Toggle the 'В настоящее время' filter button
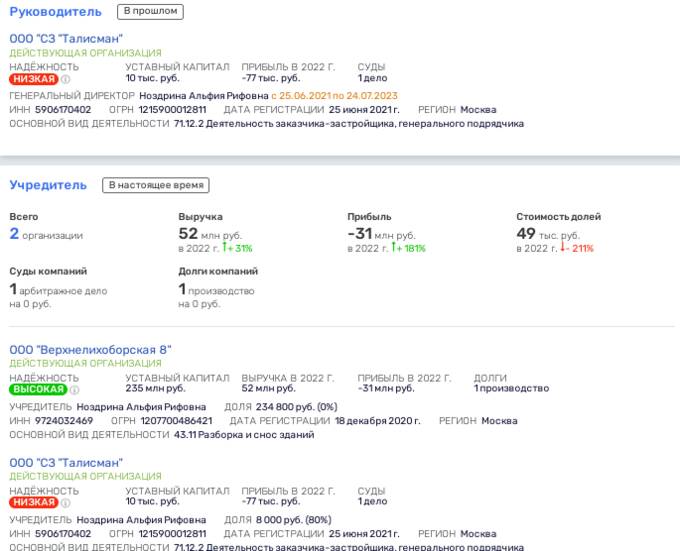 (x=156, y=185)
